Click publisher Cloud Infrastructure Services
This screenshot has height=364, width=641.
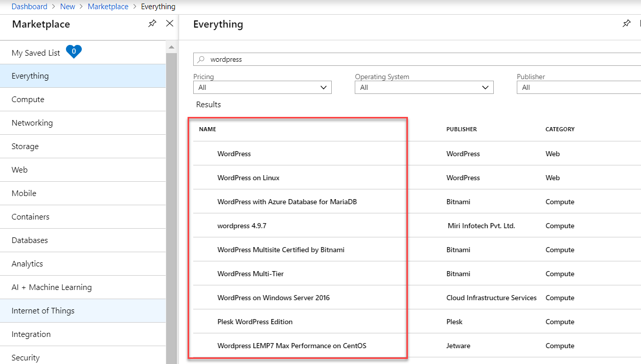coord(492,298)
